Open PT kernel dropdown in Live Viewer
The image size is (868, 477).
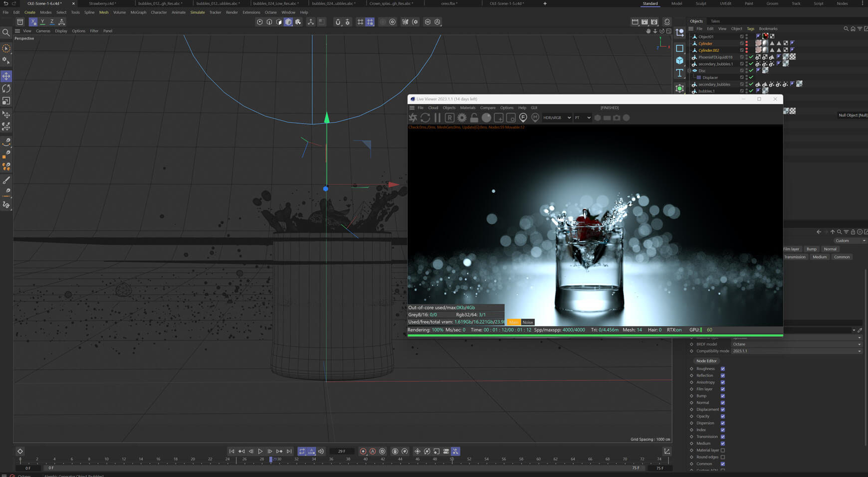tap(582, 118)
